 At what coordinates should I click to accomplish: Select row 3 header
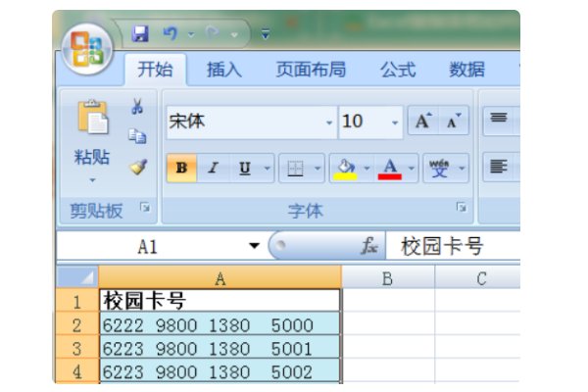[77, 348]
